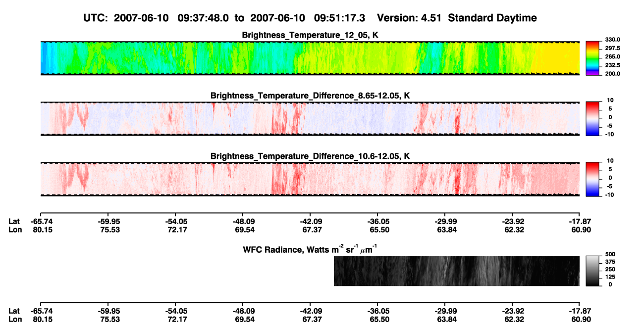Click the title 'Brightness_Temperature_Difference_8.65-12.05, K'
The image size is (644, 330).
310,95
